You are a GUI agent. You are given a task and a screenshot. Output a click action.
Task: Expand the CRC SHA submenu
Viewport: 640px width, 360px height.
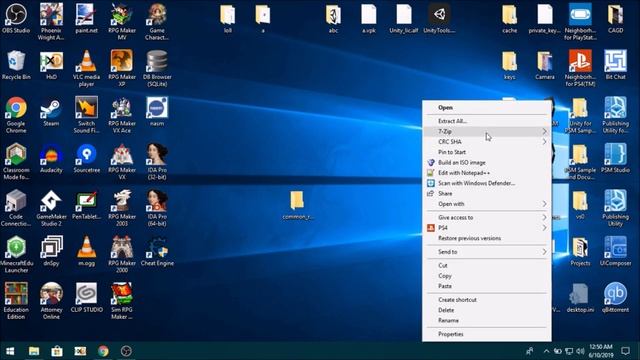[487, 142]
